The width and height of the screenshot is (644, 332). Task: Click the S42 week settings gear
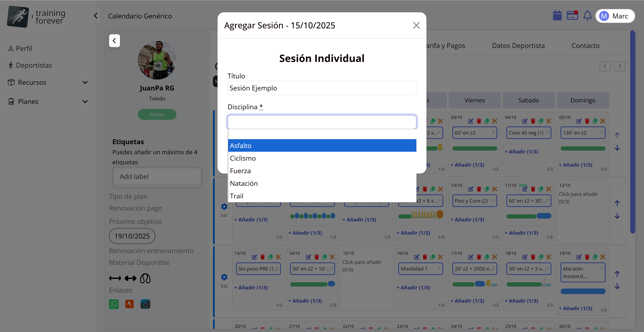[x=224, y=277]
